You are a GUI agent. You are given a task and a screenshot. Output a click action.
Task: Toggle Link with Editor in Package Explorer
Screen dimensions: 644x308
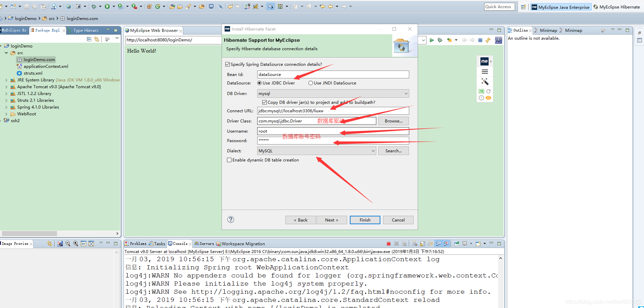[97, 39]
